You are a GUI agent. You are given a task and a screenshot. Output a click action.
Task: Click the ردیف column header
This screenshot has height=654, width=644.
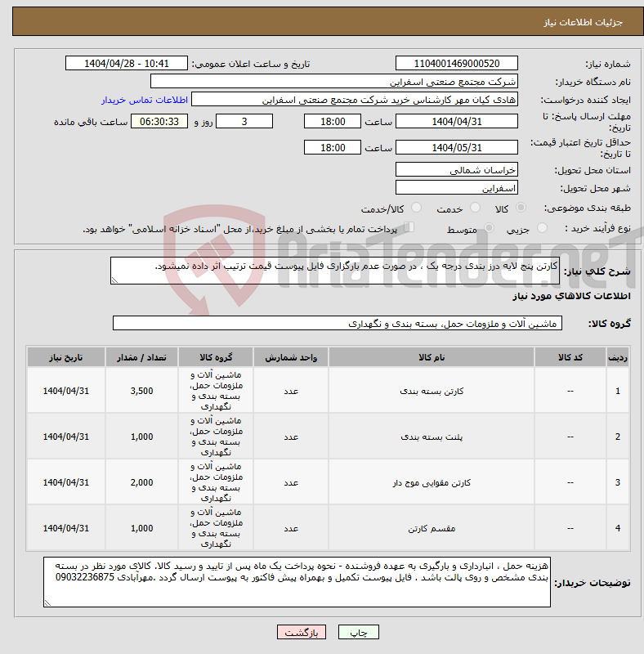pyautogui.click(x=618, y=357)
